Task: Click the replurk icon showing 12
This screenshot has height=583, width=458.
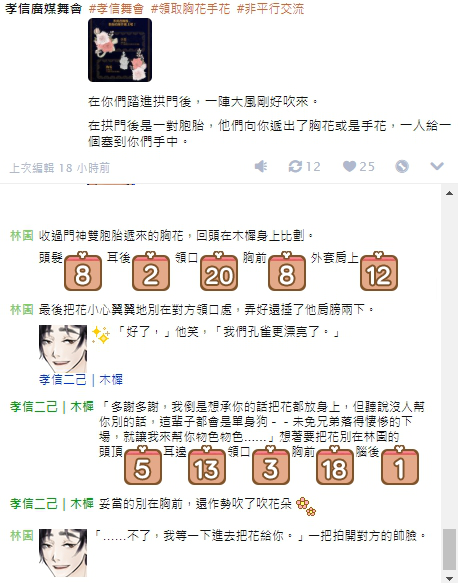Action: pyautogui.click(x=304, y=167)
